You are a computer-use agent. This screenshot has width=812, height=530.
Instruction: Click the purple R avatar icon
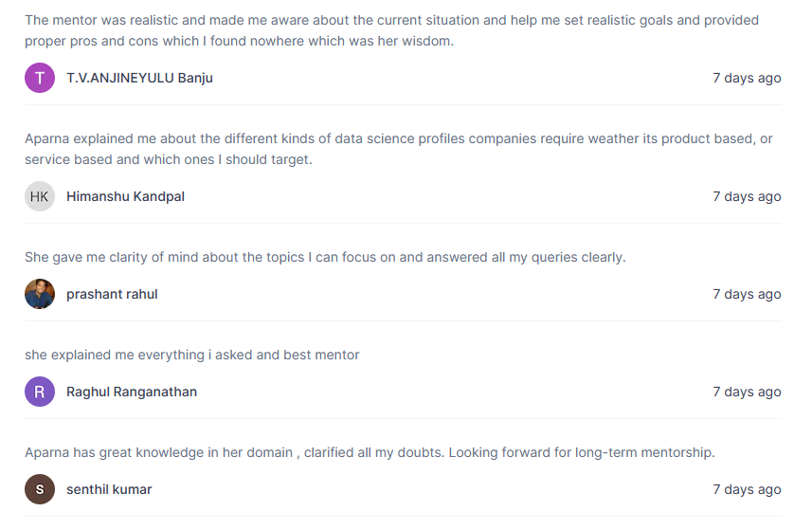coord(40,392)
